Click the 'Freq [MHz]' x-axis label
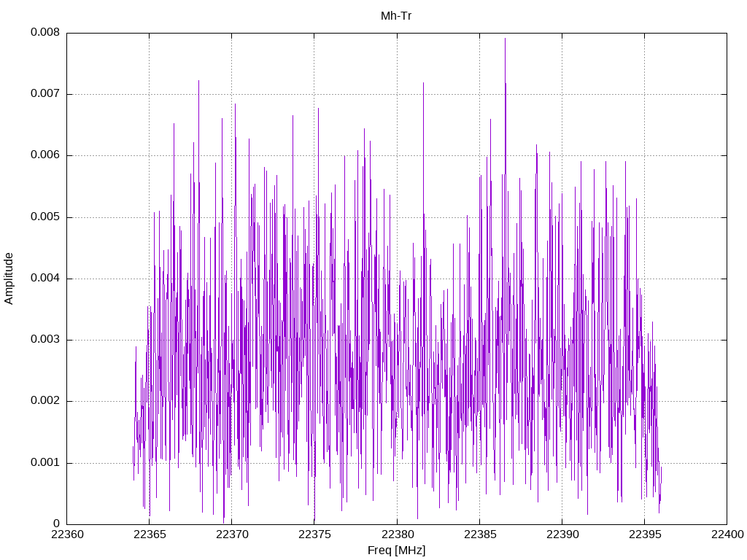This screenshot has height=560, width=747. click(396, 551)
